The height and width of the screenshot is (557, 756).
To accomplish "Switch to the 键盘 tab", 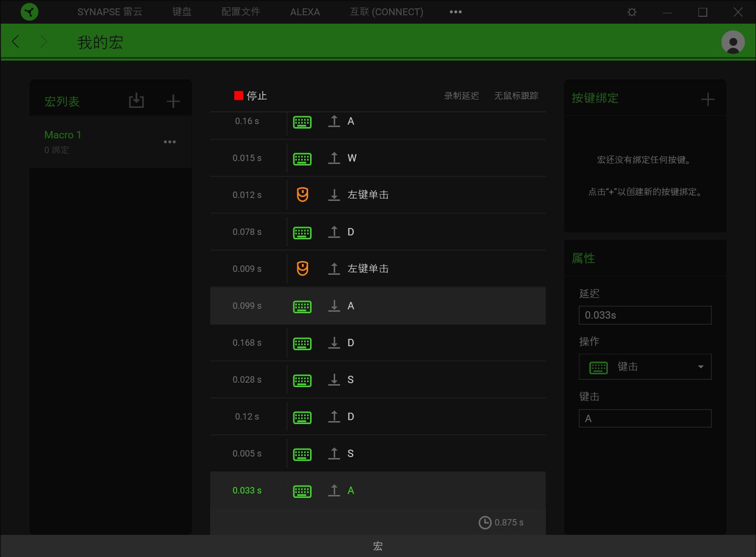I will coord(182,12).
